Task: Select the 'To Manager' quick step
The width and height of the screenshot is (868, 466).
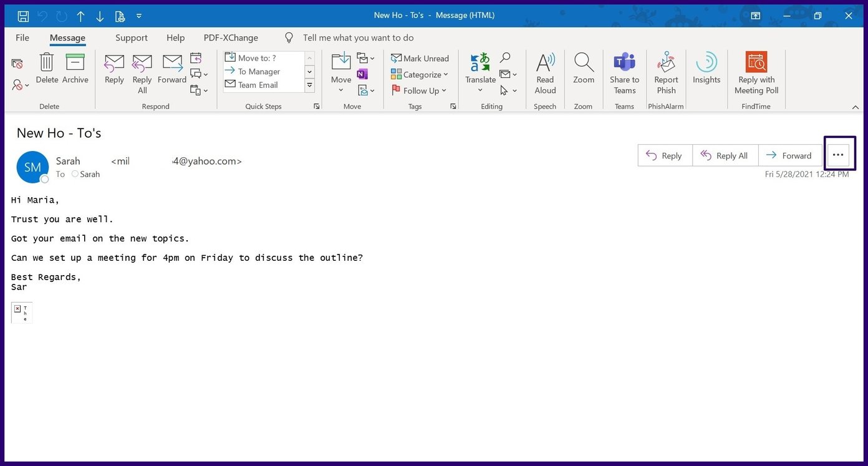Action: [x=263, y=72]
